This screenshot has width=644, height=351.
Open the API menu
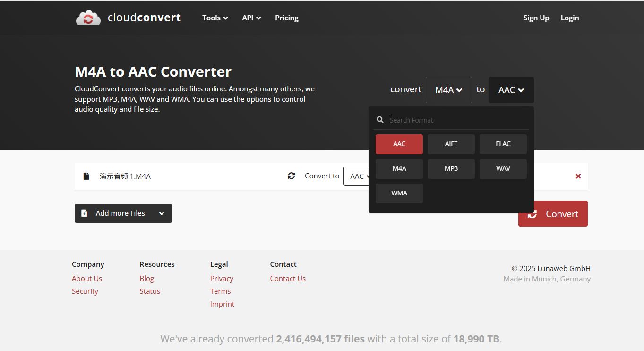251,18
